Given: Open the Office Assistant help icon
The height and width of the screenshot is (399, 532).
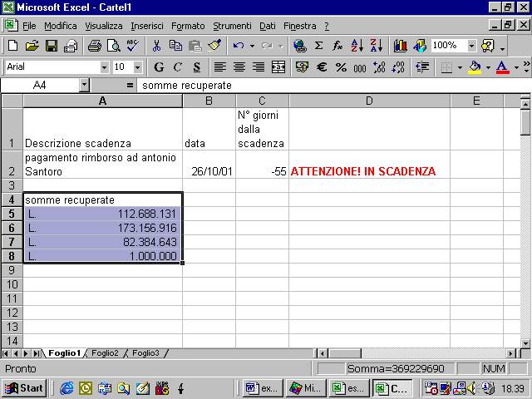Looking at the screenshot, I should [488, 46].
